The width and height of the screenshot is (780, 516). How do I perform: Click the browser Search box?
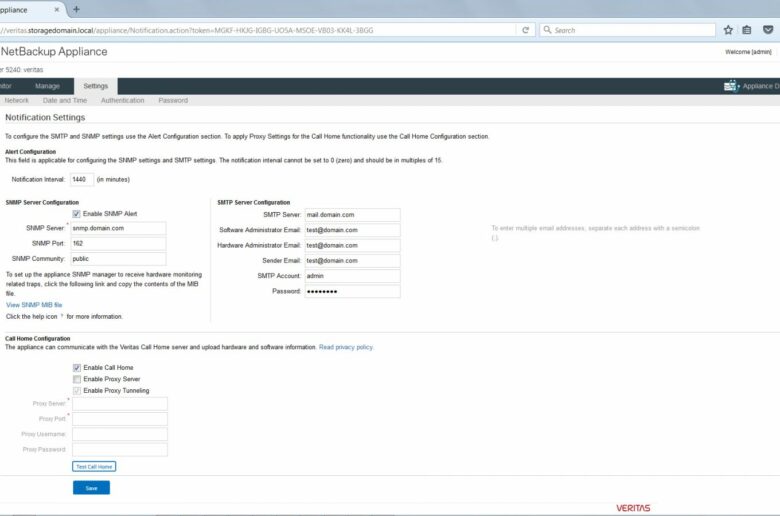coord(628,30)
